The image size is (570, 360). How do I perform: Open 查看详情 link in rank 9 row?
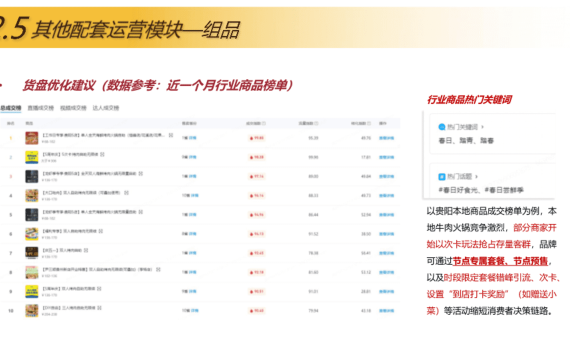386,292
